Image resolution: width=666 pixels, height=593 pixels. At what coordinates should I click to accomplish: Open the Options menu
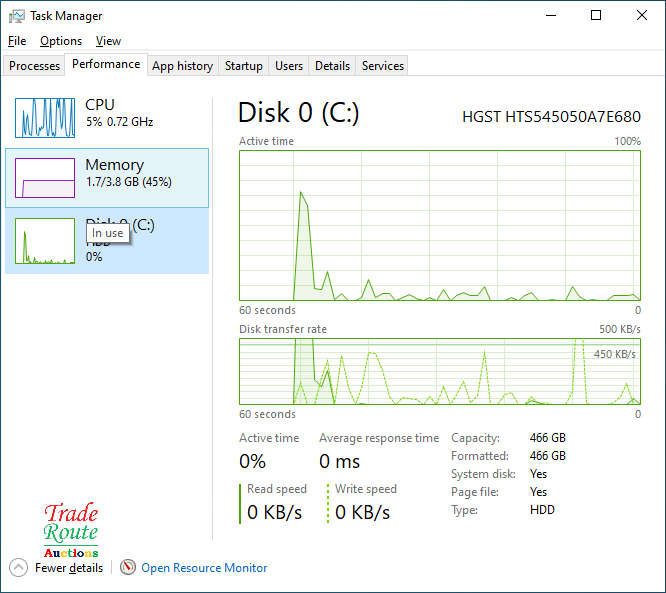pos(61,41)
